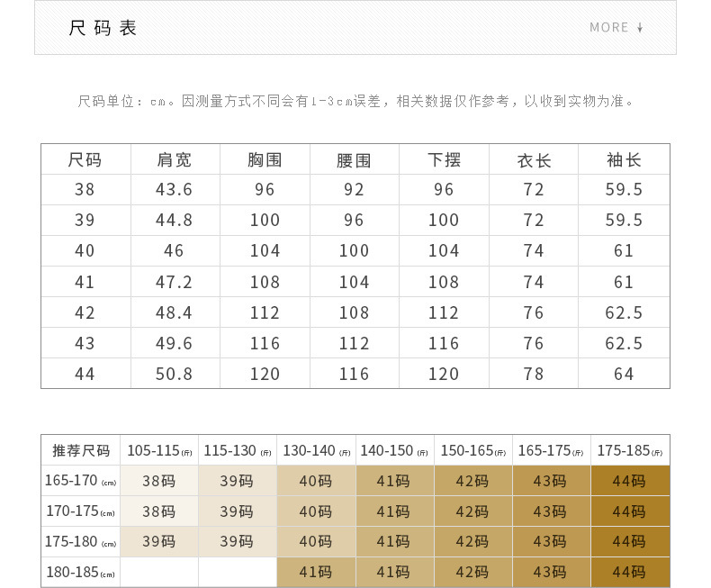Click the 胸围 column header
The image size is (711, 588).
click(265, 160)
